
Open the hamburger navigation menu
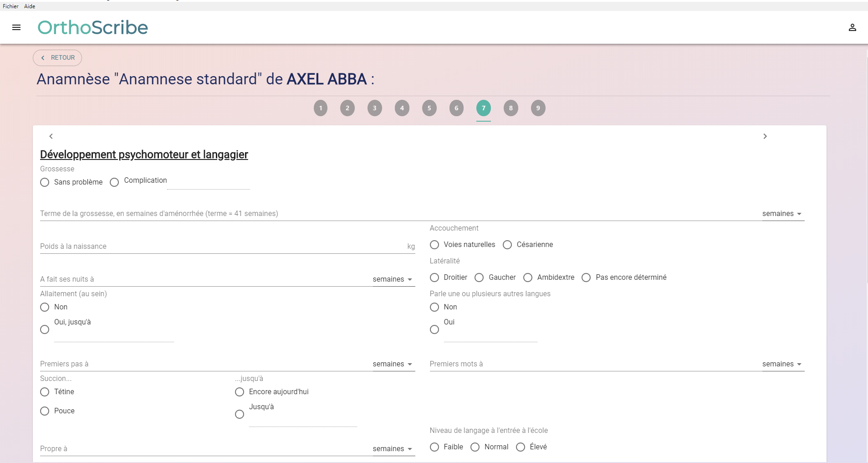click(x=16, y=27)
